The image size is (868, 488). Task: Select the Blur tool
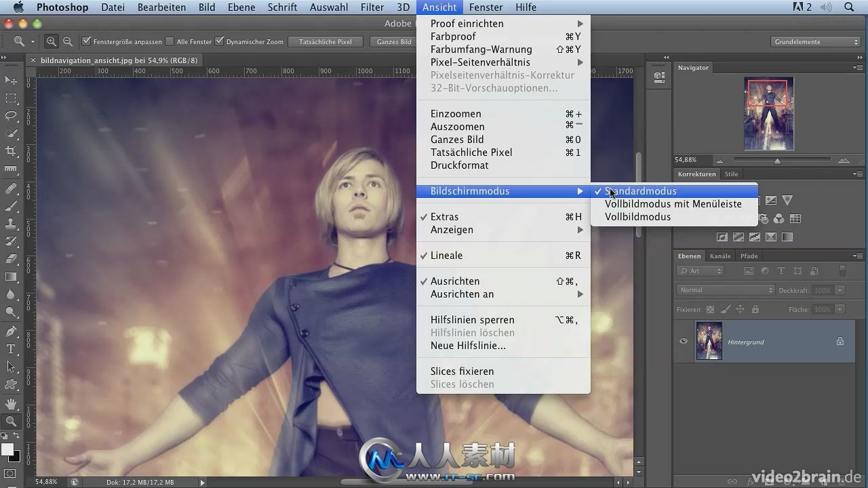(x=11, y=294)
